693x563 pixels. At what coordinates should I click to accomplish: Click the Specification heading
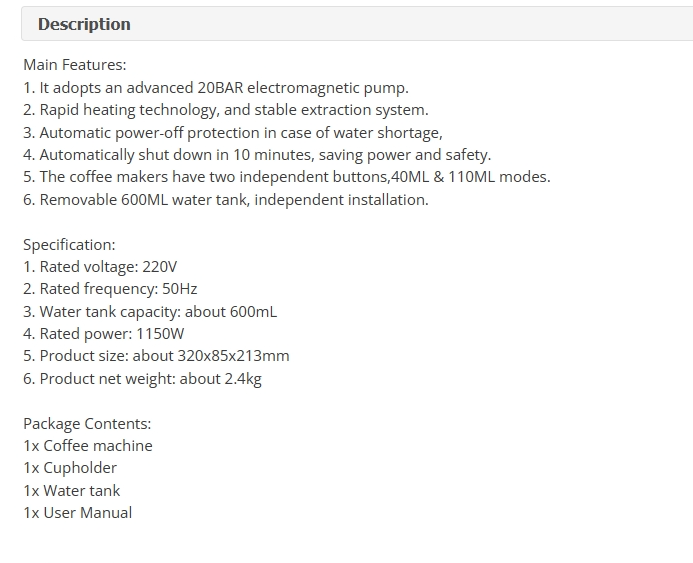(69, 245)
